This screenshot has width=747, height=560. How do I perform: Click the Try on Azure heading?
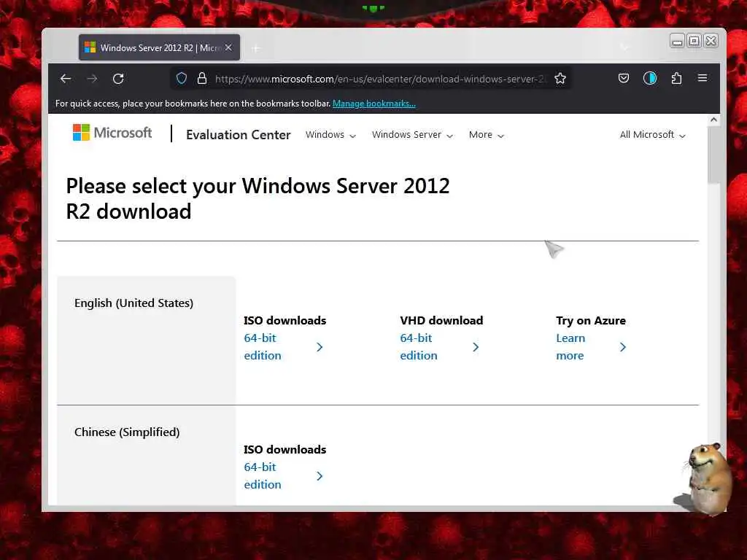point(591,321)
